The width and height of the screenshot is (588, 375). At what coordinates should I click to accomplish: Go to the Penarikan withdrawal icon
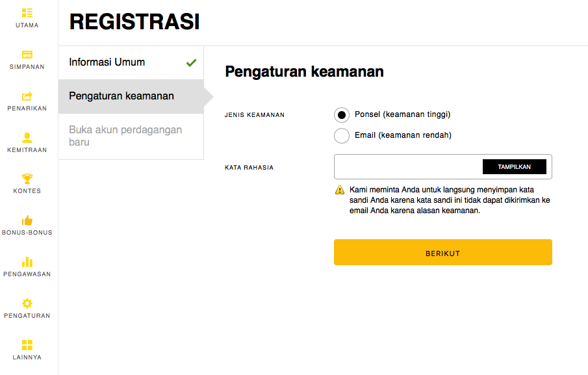click(27, 96)
